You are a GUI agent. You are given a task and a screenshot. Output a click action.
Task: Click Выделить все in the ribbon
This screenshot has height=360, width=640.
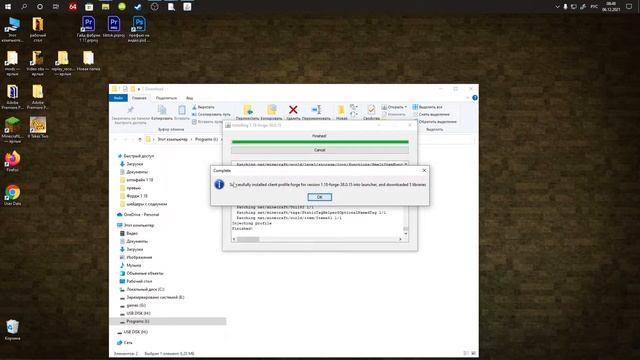point(427,107)
